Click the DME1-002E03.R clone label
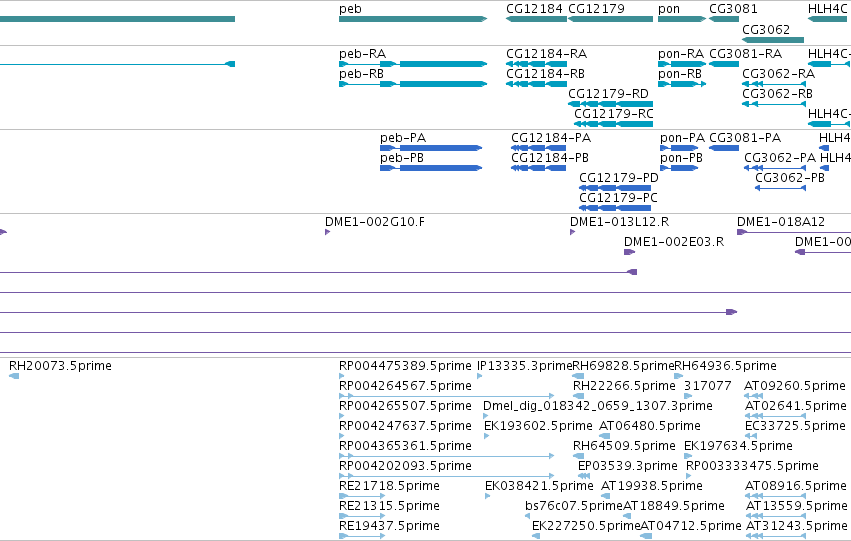The image size is (851, 541). pyautogui.click(x=674, y=242)
